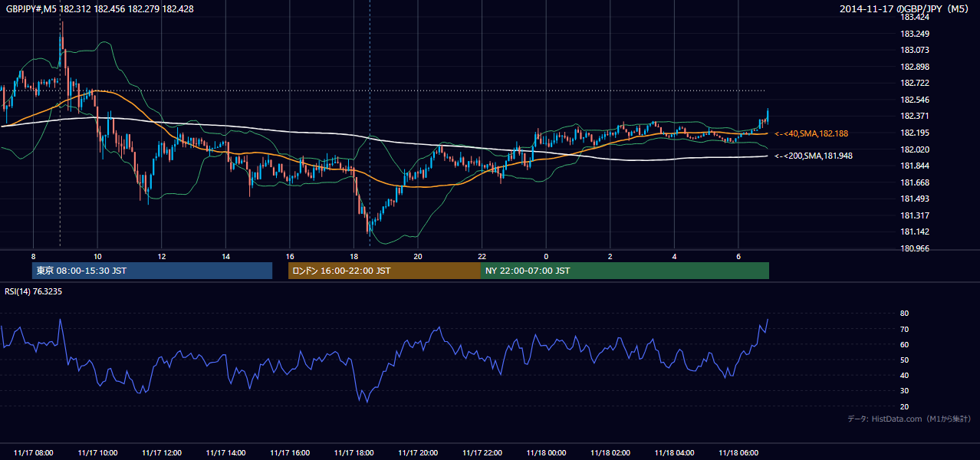Click the 11/17 20:00 date axis label
Viewport: 980px width, 460px height.
coord(418,453)
